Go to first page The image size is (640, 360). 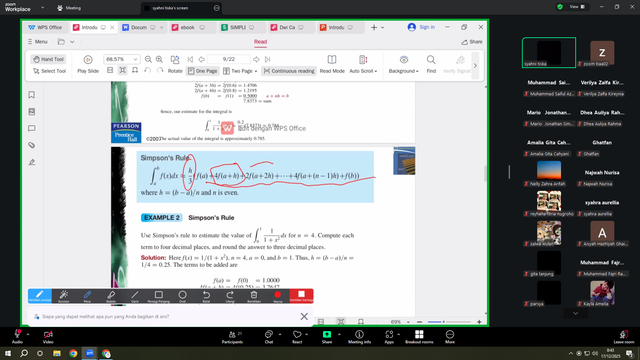tap(190, 59)
